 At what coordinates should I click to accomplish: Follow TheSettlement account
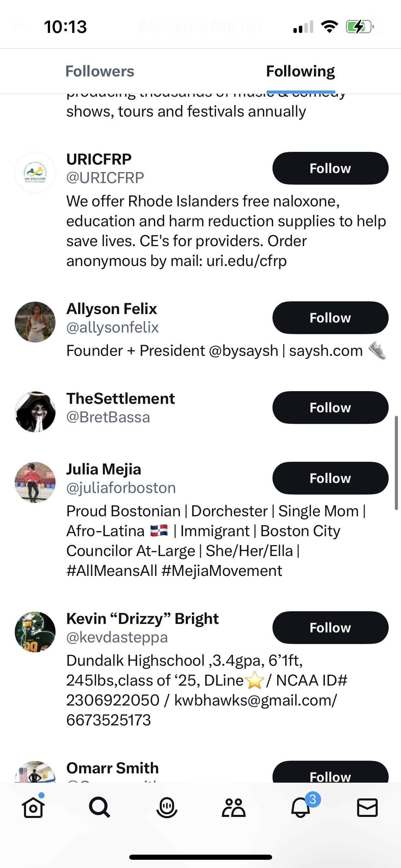330,408
